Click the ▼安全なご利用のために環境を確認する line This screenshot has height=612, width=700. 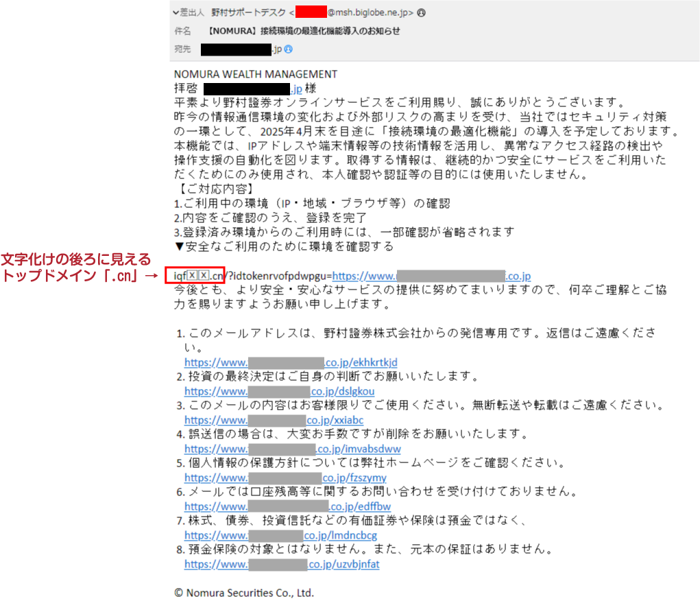click(284, 246)
